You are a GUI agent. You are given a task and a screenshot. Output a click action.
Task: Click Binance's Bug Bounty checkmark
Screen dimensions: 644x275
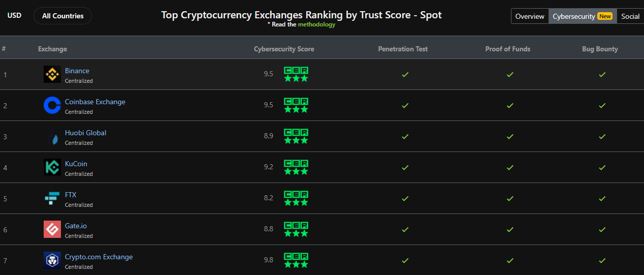pos(602,74)
